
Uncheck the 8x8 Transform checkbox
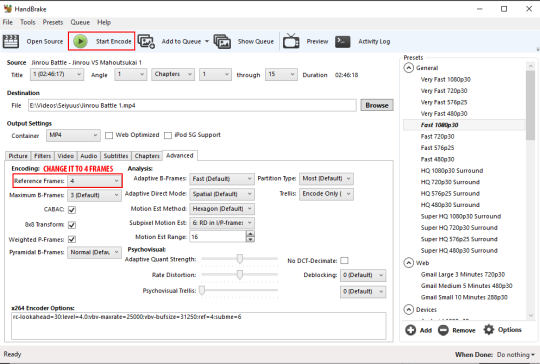pyautogui.click(x=72, y=225)
